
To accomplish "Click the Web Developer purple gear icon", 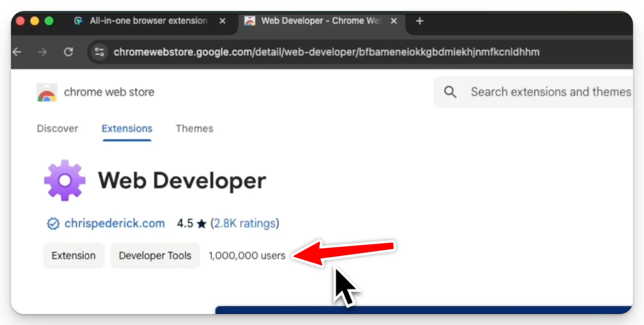I will point(65,180).
